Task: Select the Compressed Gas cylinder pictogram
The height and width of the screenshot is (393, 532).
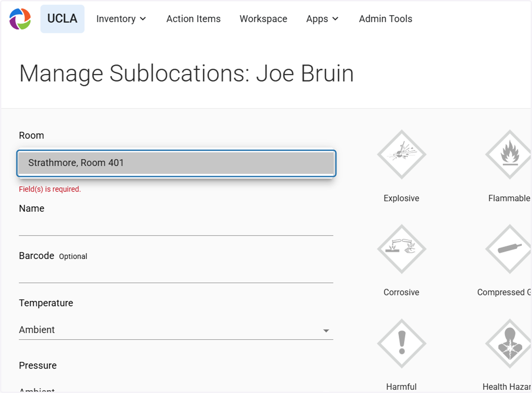Action: point(509,249)
